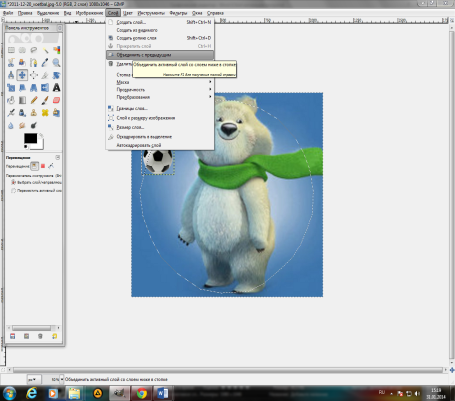Select the Pencil tool

click(x=34, y=100)
